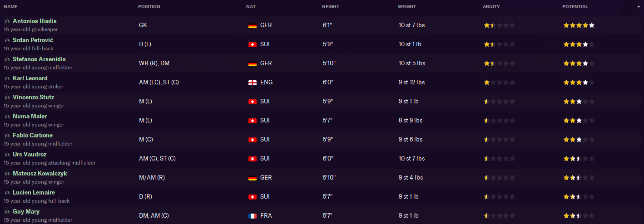Click the German flag in Antonios Iliadis's row
The height and width of the screenshot is (224, 644).
click(253, 25)
